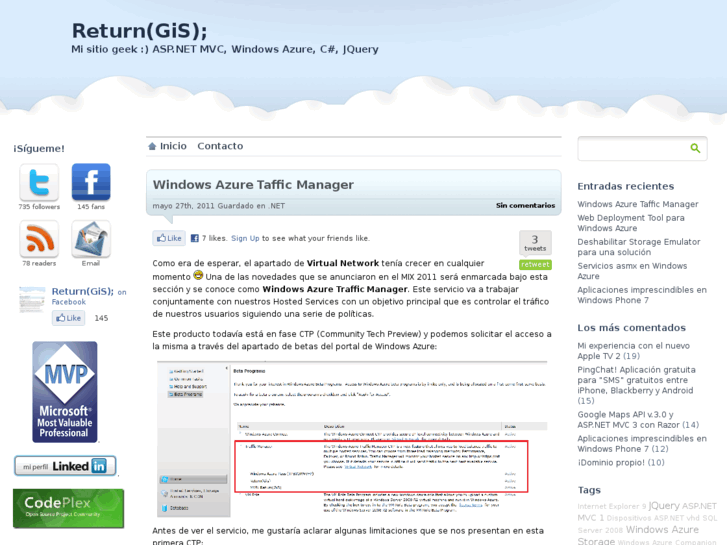The image size is (727, 545).
Task: Click the 145 fans text
Action: click(x=91, y=207)
